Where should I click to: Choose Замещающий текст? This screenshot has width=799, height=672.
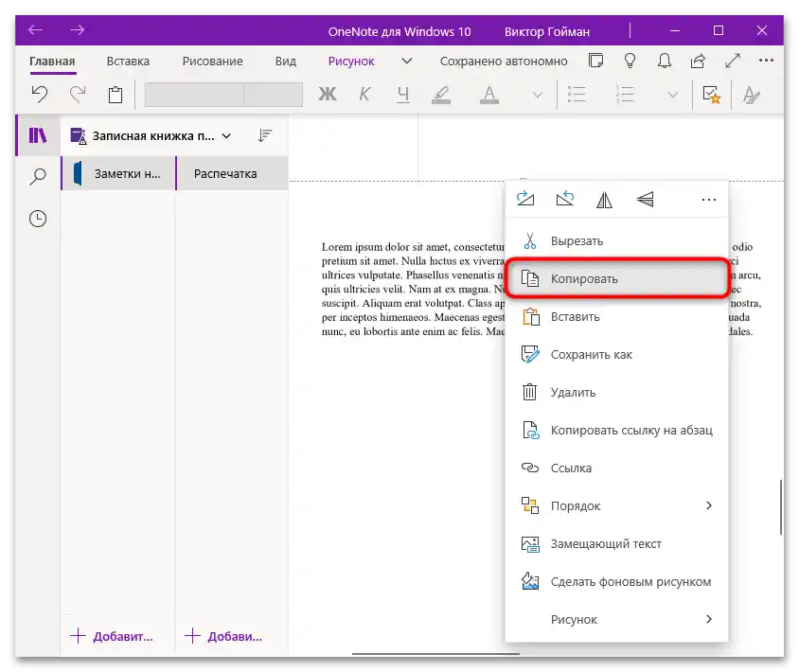tap(616, 543)
